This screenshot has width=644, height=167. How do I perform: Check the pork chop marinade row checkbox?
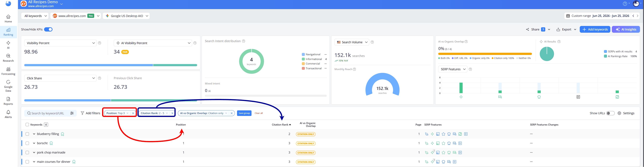tap(27, 153)
